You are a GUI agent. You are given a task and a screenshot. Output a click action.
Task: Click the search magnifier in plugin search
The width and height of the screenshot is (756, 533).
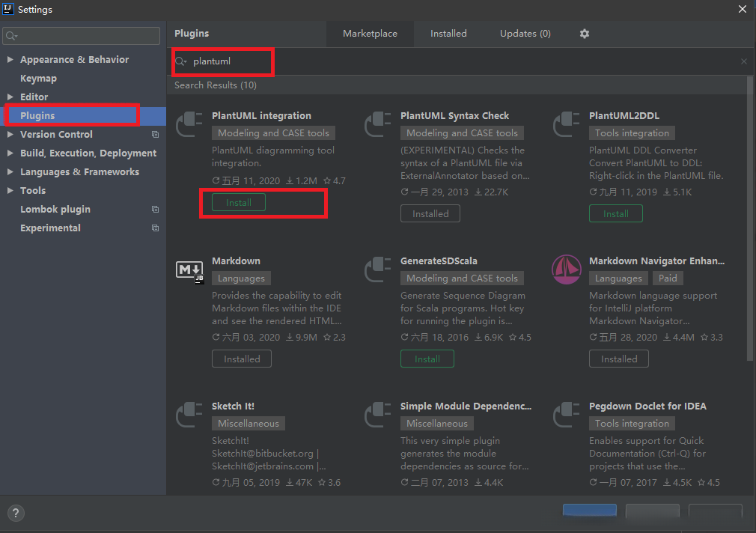pos(181,61)
